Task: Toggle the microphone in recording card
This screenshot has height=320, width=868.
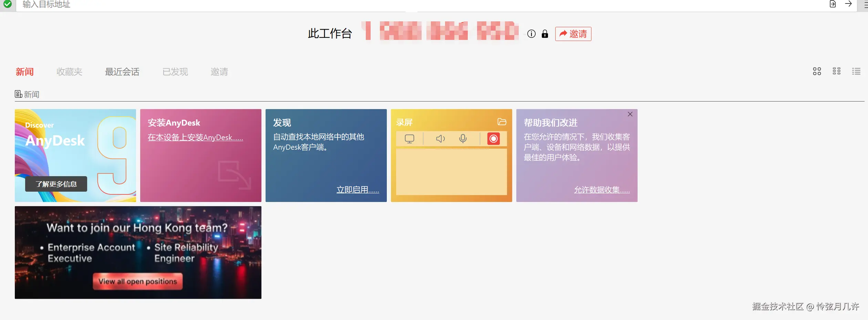Action: click(463, 139)
